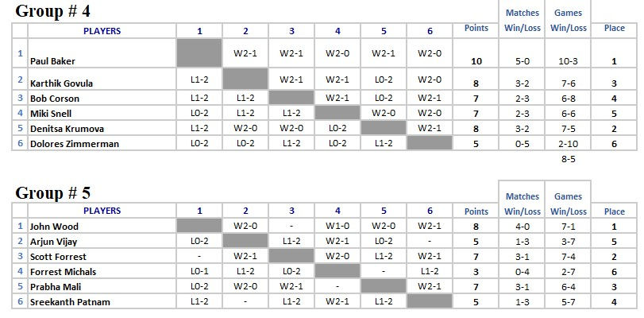The width and height of the screenshot is (644, 318).
Task: Click Forrest Michals' 0-4 matches cell
Action: [522, 272]
